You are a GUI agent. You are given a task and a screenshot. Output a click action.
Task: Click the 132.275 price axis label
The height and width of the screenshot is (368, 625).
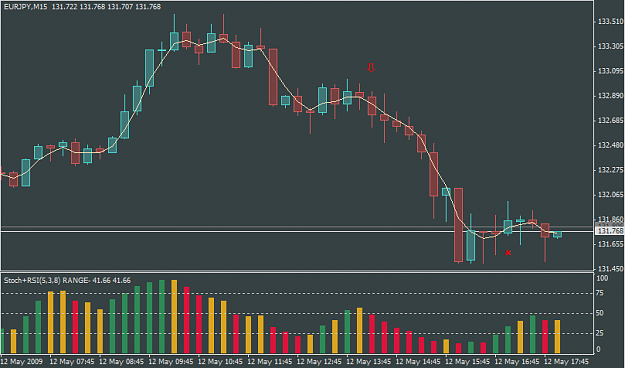610,170
